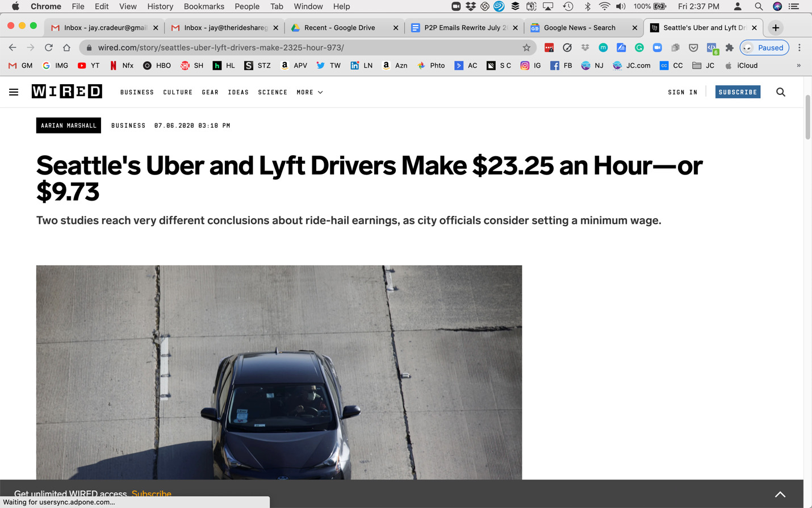Viewport: 812px width, 508px height.
Task: Open the Gmail GM bookmark
Action: coord(20,65)
